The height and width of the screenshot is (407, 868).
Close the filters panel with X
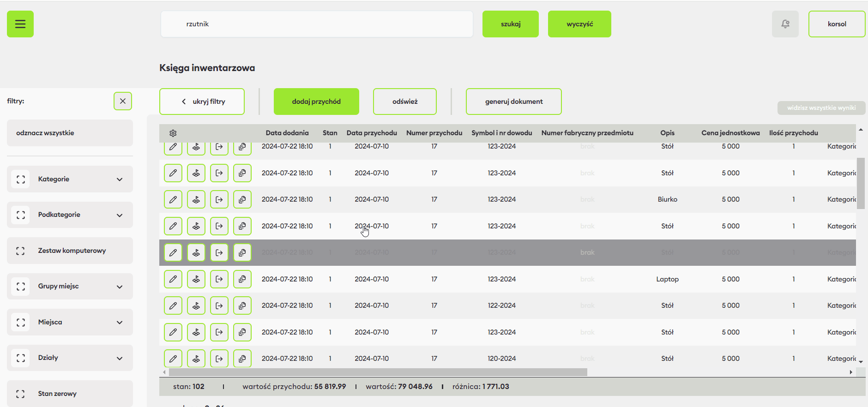[123, 101]
